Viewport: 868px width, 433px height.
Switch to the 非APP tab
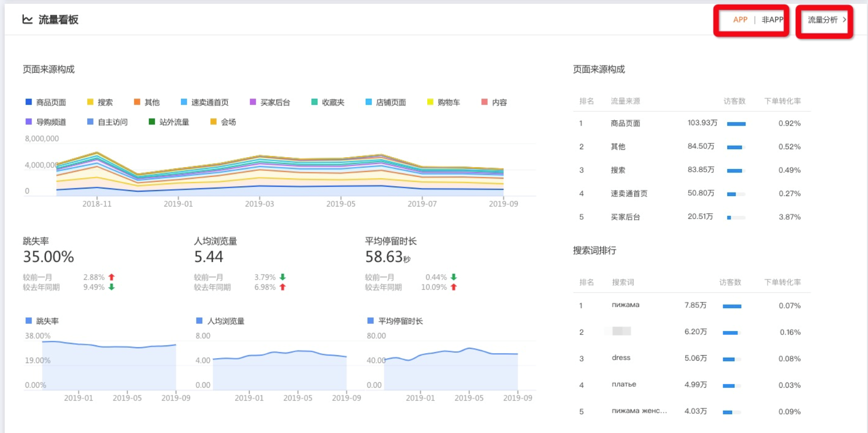click(x=772, y=20)
